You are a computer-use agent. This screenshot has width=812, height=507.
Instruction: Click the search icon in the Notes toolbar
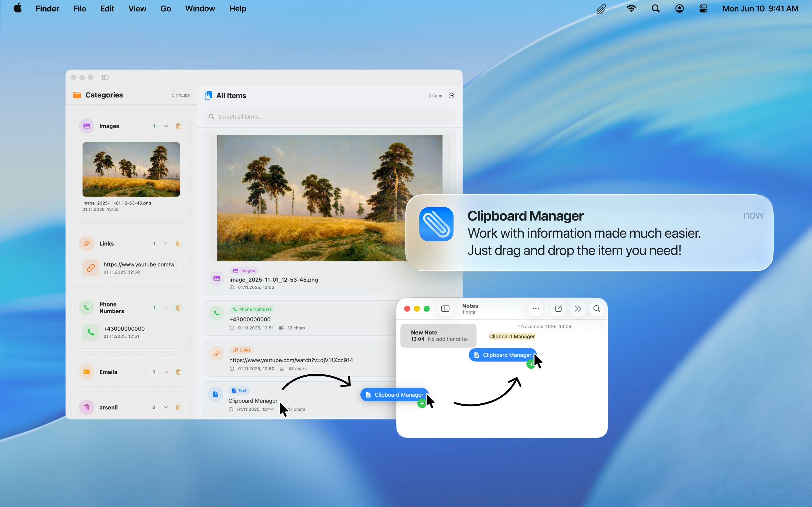click(x=597, y=308)
